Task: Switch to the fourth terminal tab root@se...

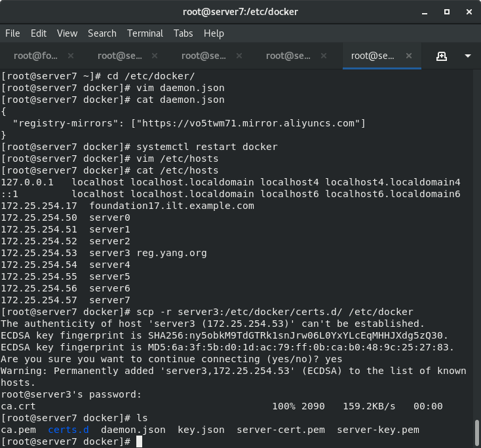Action: point(288,56)
